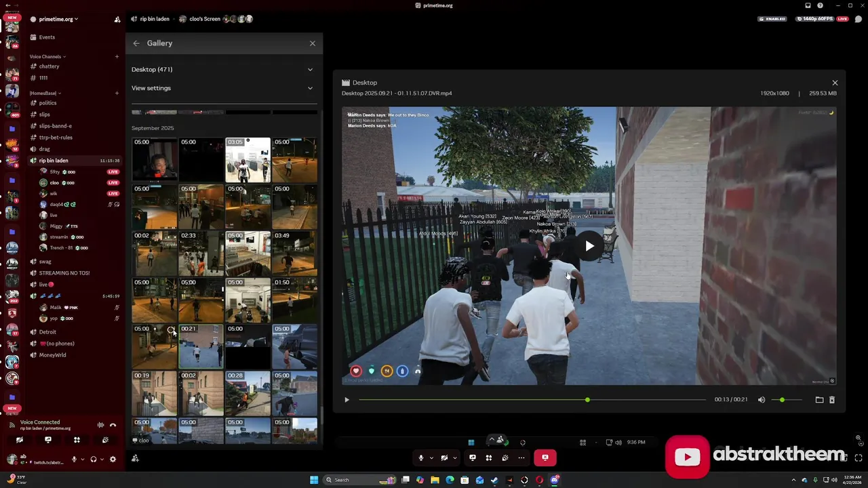Play the video with the center play button

[x=589, y=246]
